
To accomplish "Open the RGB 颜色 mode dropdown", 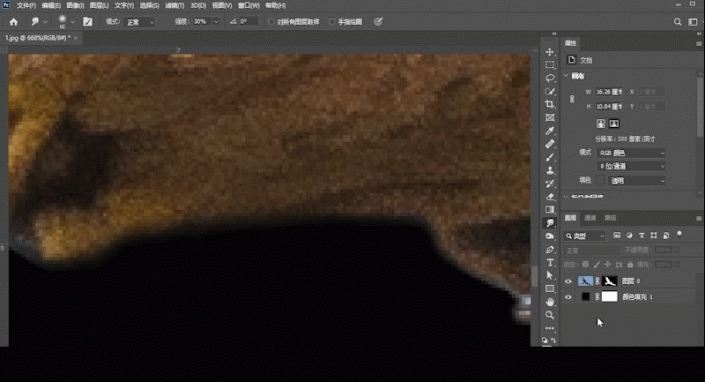I will coord(631,153).
